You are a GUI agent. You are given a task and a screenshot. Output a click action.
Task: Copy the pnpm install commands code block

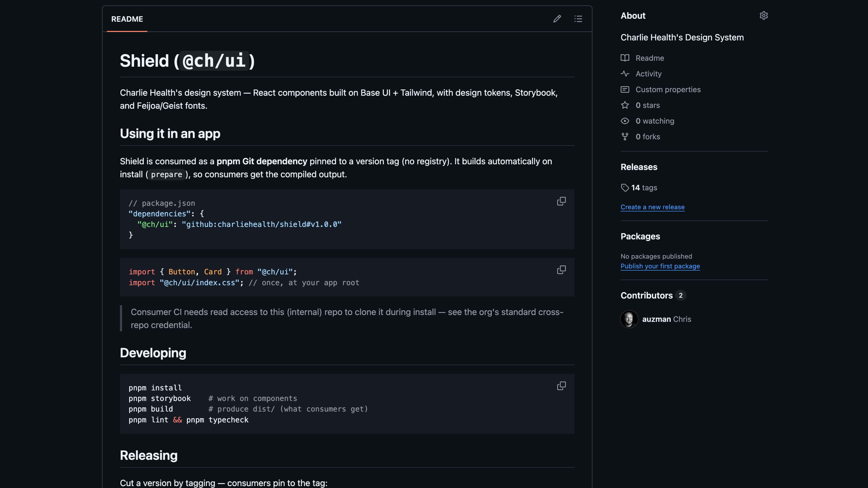pos(561,386)
